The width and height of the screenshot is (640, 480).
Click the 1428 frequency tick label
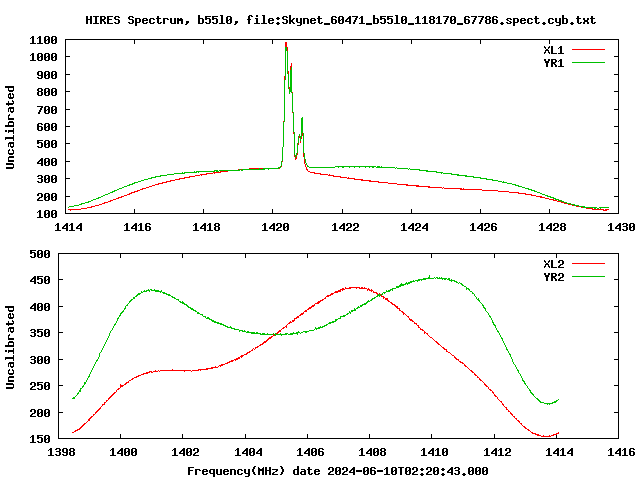tap(552, 227)
